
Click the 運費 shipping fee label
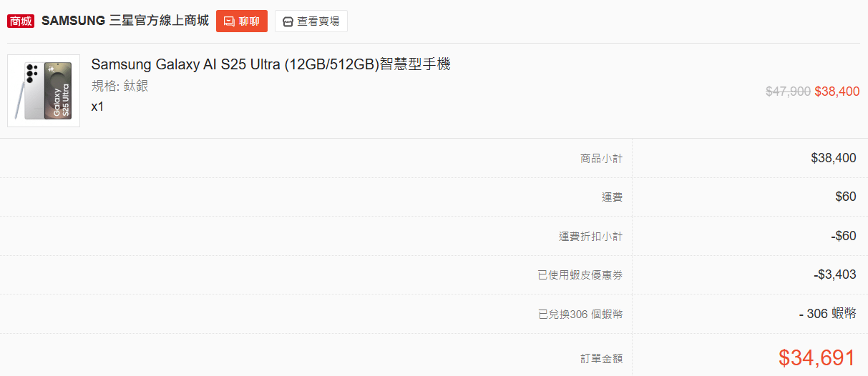[x=612, y=197]
